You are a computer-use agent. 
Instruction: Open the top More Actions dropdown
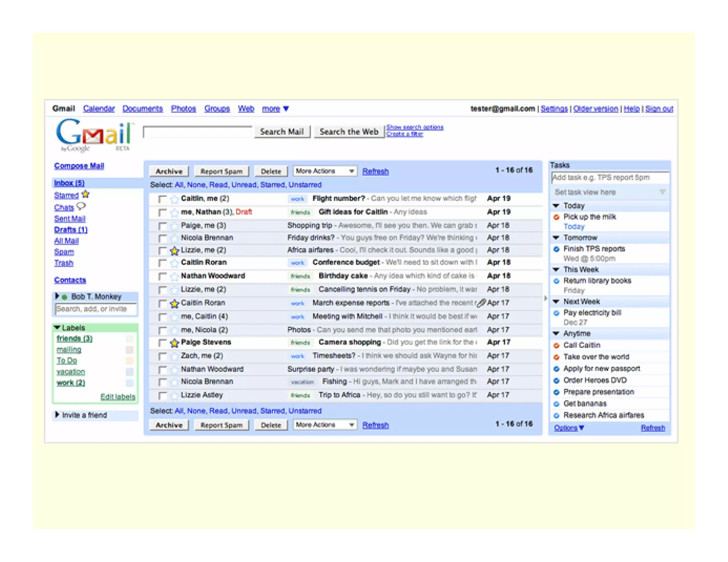pos(325,171)
